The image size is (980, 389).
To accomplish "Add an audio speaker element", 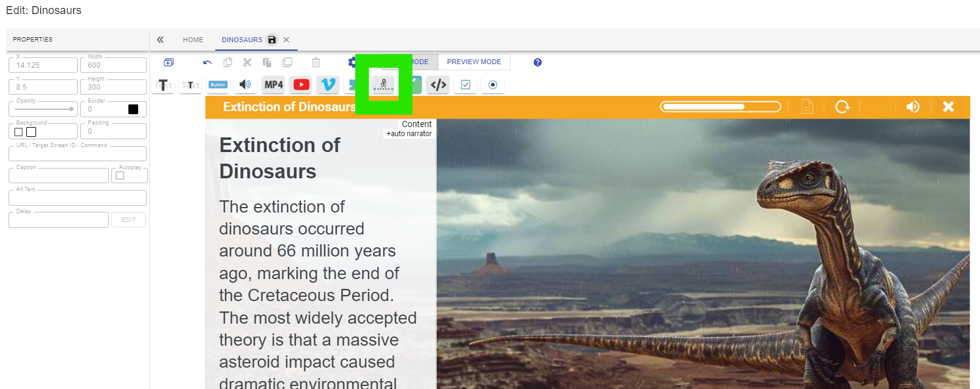I will click(246, 85).
